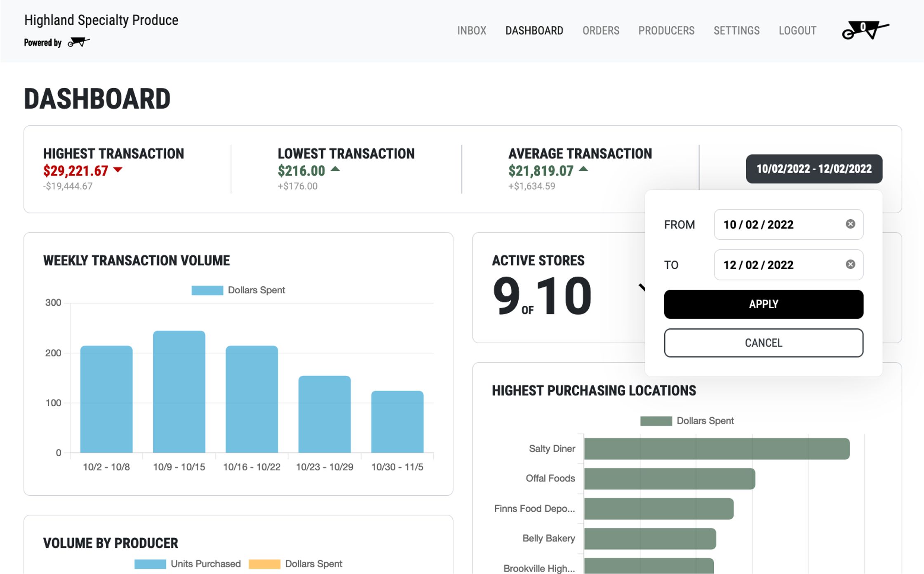
Task: Select the 10/16 - 10/22 weekly bar
Action: (252, 399)
